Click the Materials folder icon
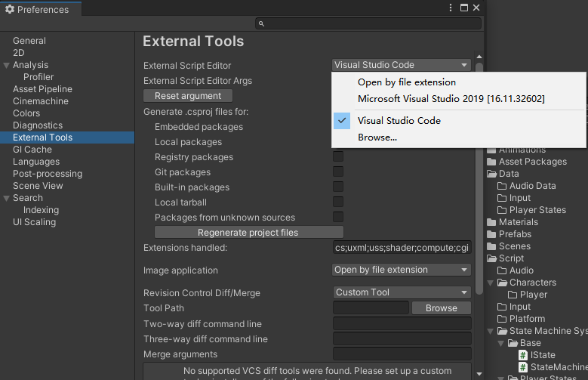Screen dimensions: 588x380 click(491, 222)
